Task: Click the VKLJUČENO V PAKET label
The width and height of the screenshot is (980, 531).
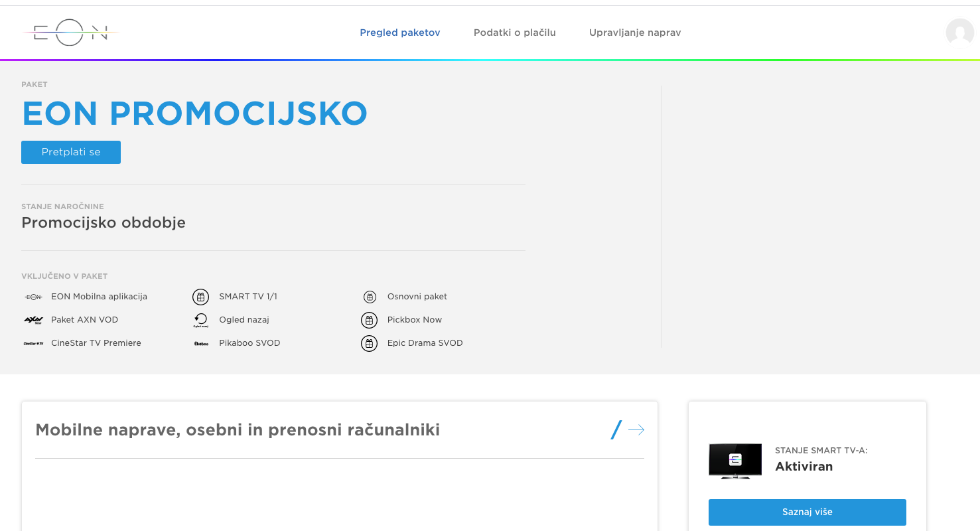Action: 64,276
